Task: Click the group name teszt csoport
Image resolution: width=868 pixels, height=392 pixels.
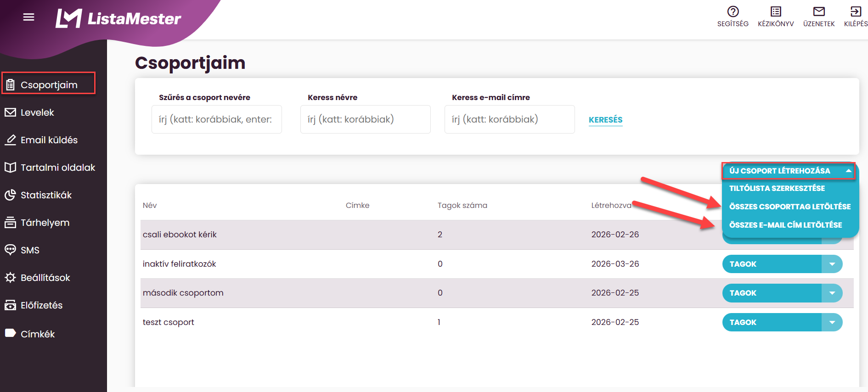Action: (168, 322)
